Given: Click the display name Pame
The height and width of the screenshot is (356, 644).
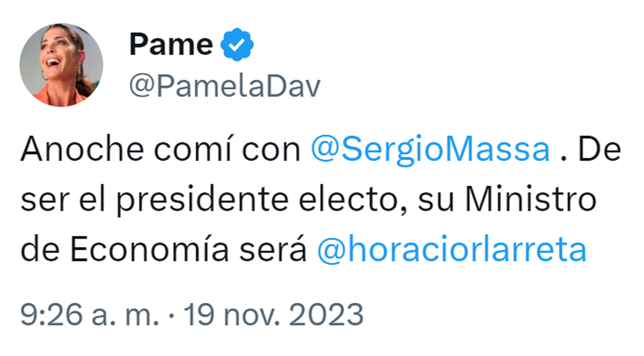Looking at the screenshot, I should [x=171, y=45].
